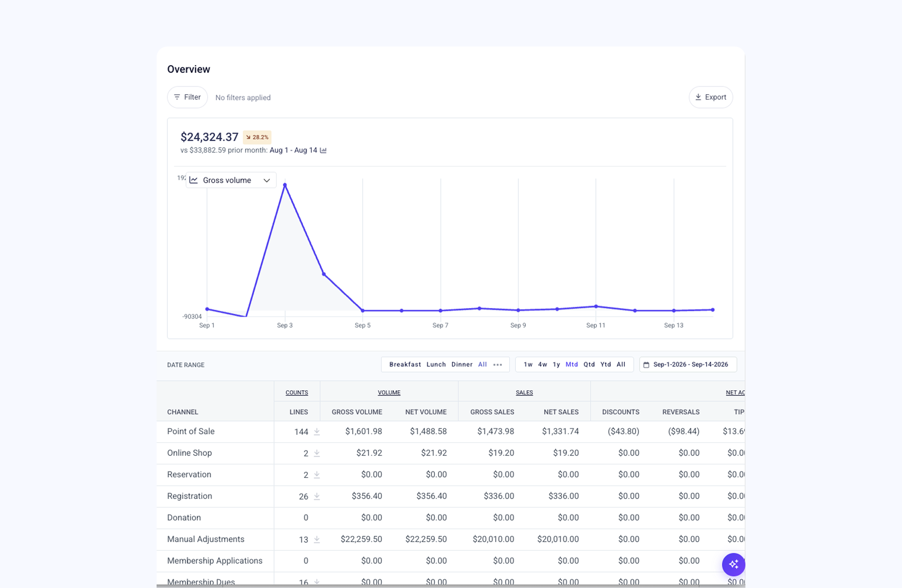
Task: Click the NET VOLUME column header
Action: click(426, 412)
